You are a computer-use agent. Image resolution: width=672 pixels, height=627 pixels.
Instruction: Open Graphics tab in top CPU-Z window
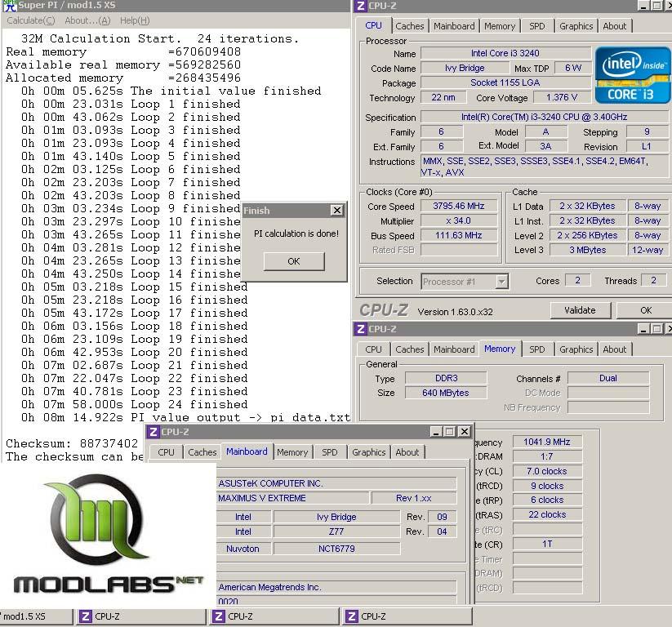point(576,26)
